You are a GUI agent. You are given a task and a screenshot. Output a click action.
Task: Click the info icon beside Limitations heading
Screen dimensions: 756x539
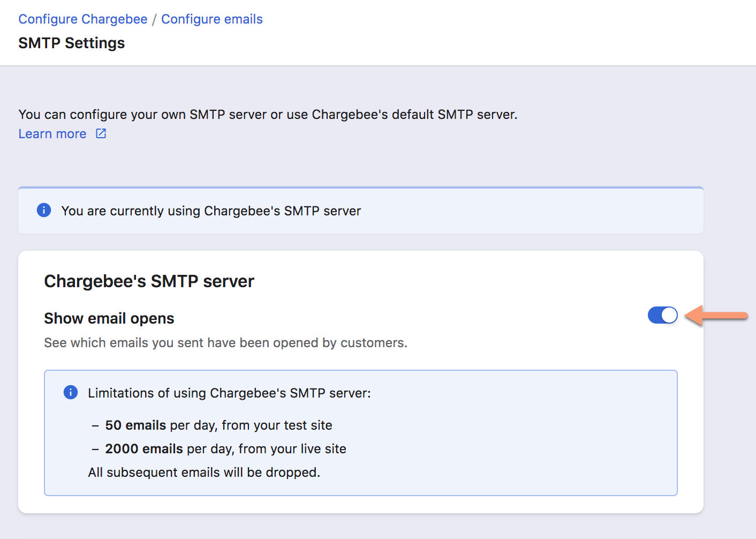tap(71, 393)
